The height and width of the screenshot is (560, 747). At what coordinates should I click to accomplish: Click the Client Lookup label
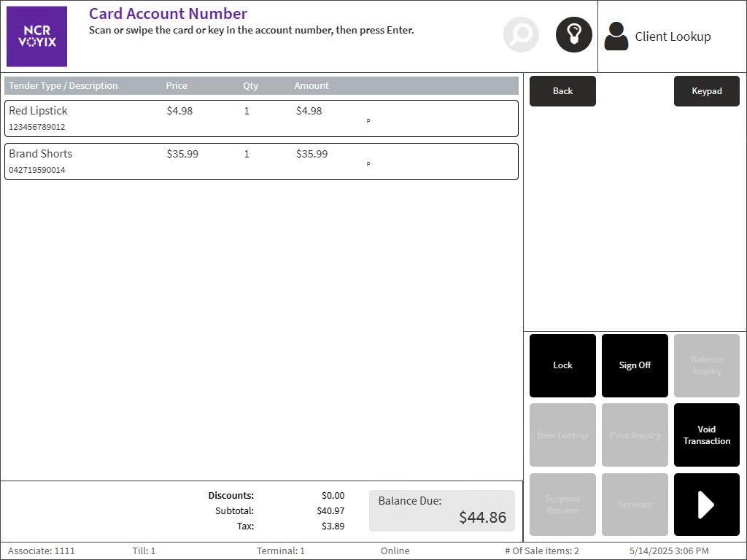coord(673,36)
